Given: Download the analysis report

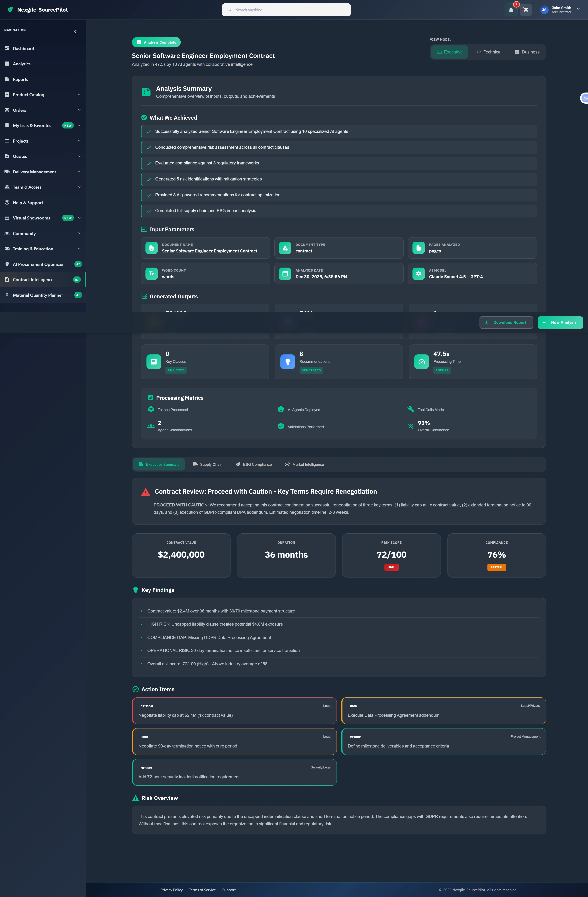Looking at the screenshot, I should click(x=506, y=322).
